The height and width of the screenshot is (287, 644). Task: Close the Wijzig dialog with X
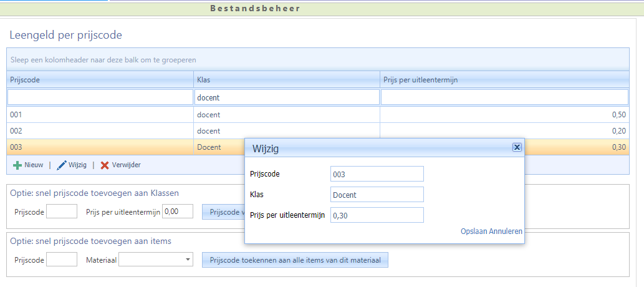click(516, 147)
